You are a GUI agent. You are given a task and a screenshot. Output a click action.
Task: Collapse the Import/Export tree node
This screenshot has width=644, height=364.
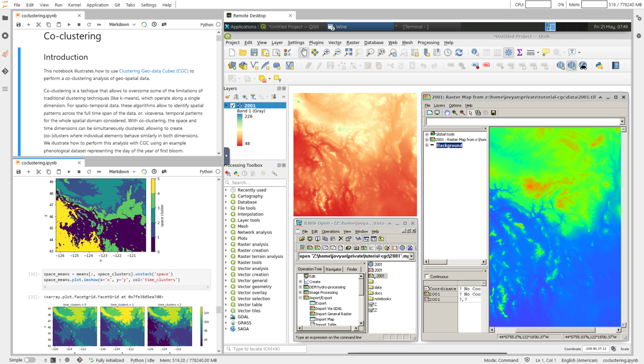click(x=301, y=298)
